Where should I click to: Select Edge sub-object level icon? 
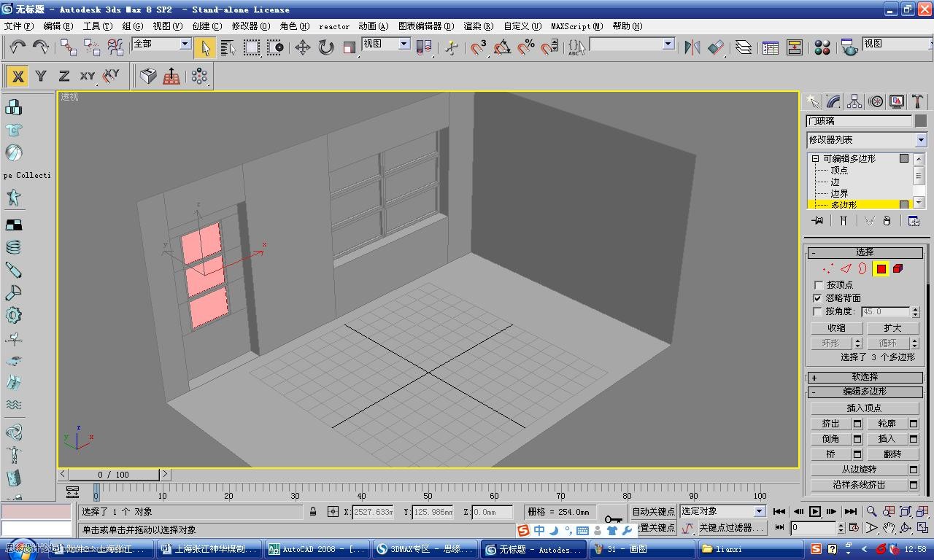point(846,268)
